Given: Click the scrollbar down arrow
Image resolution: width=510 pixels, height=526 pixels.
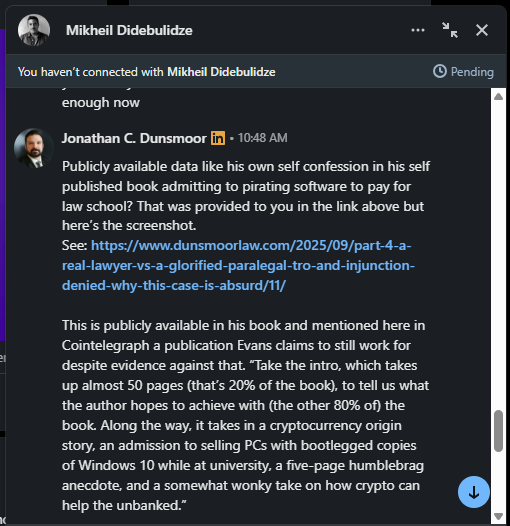Looking at the screenshot, I should pyautogui.click(x=498, y=516).
